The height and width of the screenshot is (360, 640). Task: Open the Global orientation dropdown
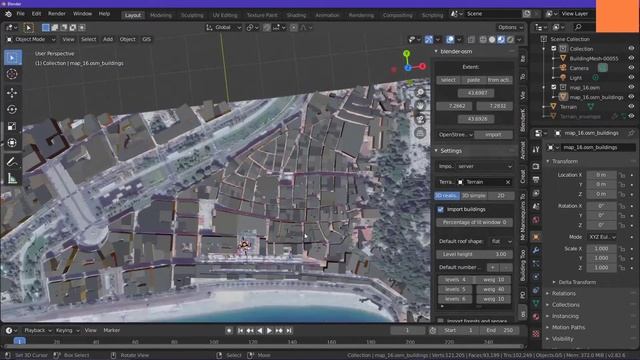224,27
